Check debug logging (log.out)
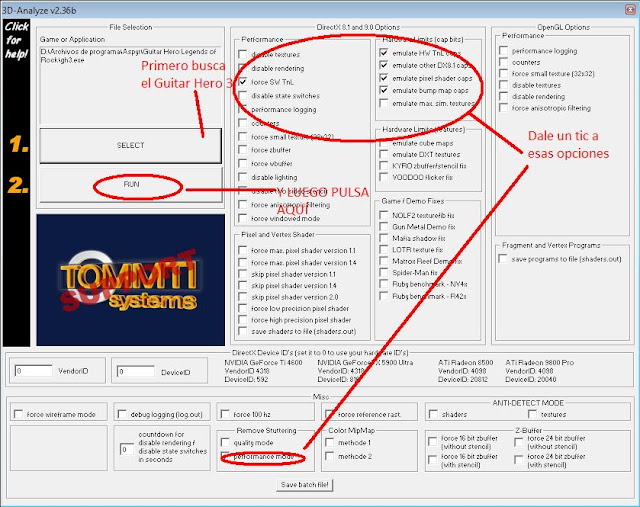640x507 pixels. tap(122, 414)
